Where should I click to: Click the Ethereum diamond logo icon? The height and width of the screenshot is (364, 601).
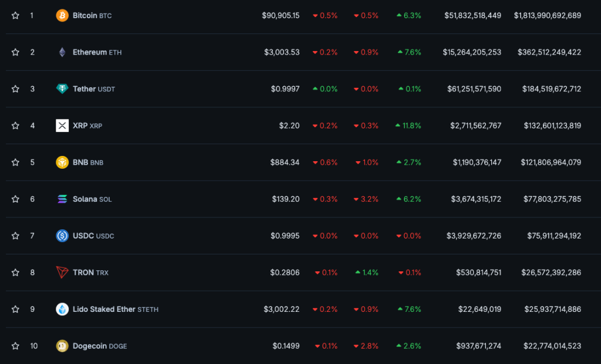[62, 52]
